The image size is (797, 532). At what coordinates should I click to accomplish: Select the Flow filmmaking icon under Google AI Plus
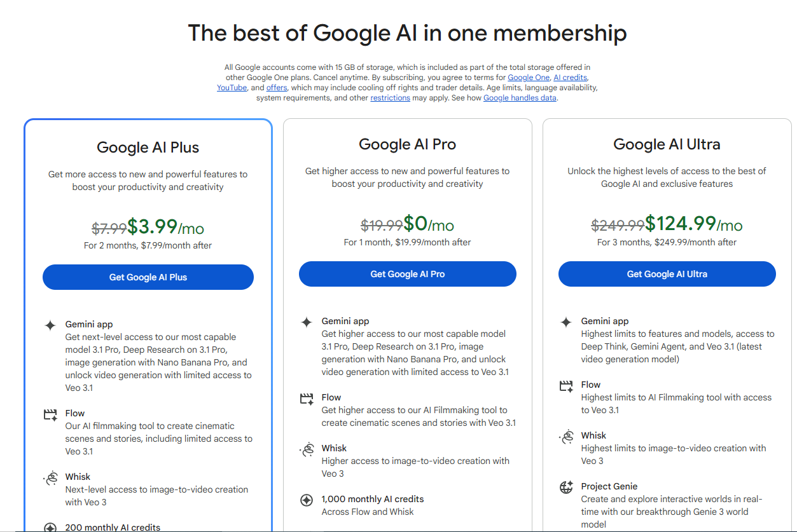(x=50, y=413)
